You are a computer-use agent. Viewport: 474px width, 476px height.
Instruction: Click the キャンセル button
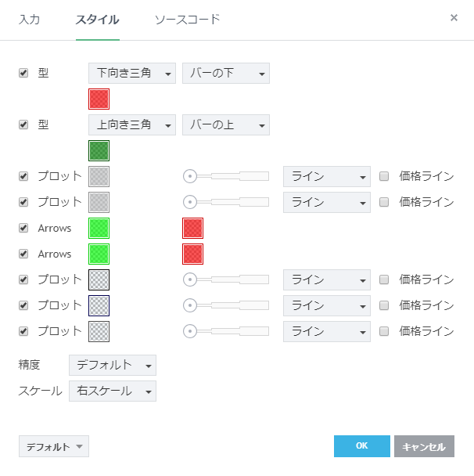tap(424, 446)
